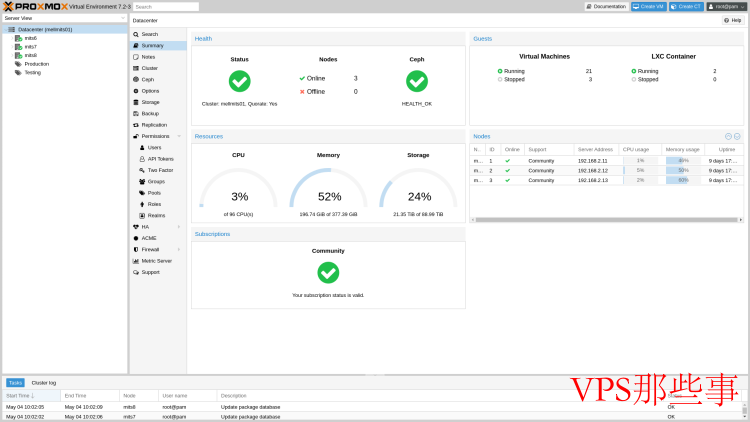
Task: Select the Datacenter root tree item
Action: pos(65,30)
